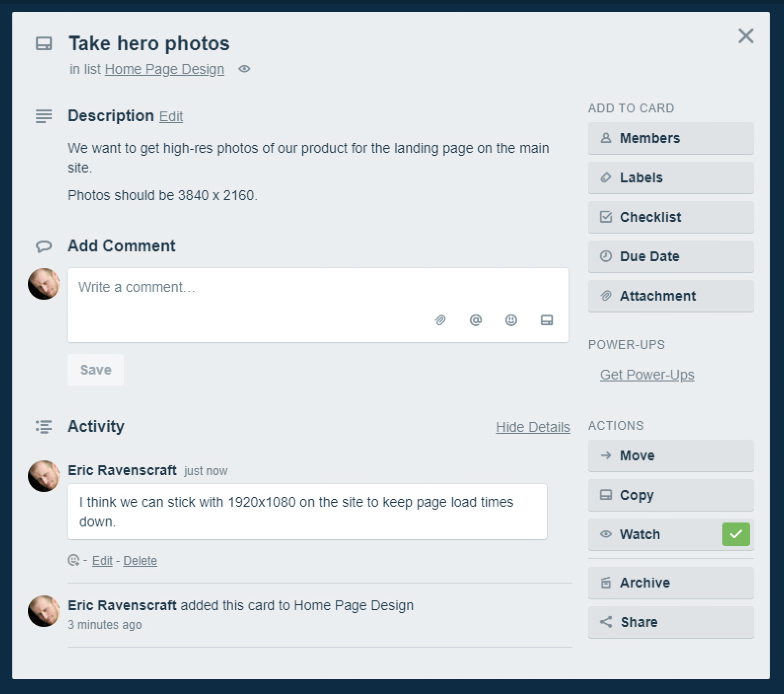784x694 pixels.
Task: Add a Checklist to the card
Action: pyautogui.click(x=671, y=217)
